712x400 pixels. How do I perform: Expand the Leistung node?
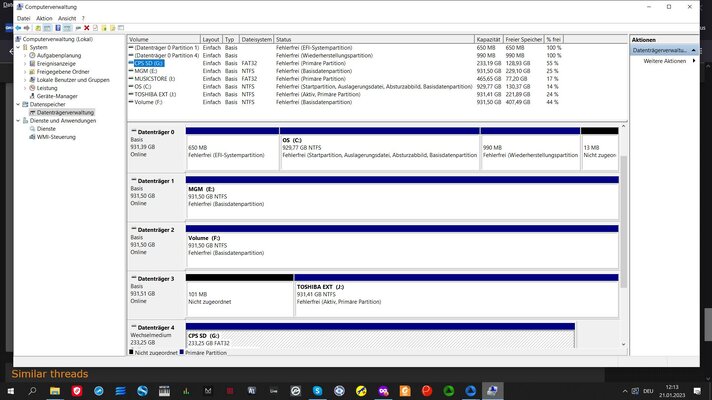pyautogui.click(x=25, y=88)
